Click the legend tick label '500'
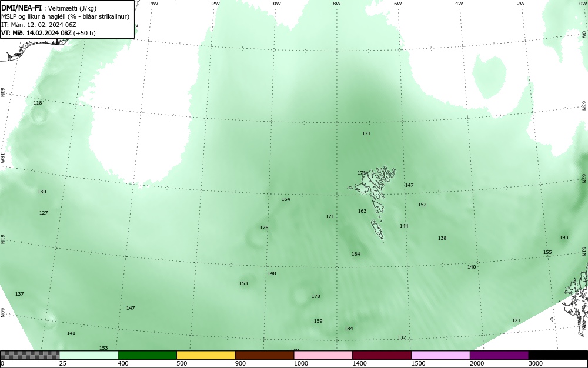588x368 pixels. [182, 363]
